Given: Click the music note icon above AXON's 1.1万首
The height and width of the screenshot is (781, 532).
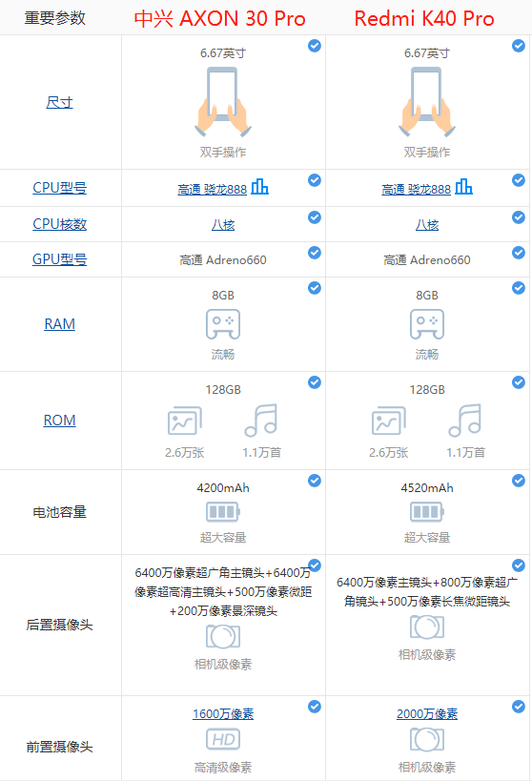Looking at the screenshot, I should (x=261, y=421).
